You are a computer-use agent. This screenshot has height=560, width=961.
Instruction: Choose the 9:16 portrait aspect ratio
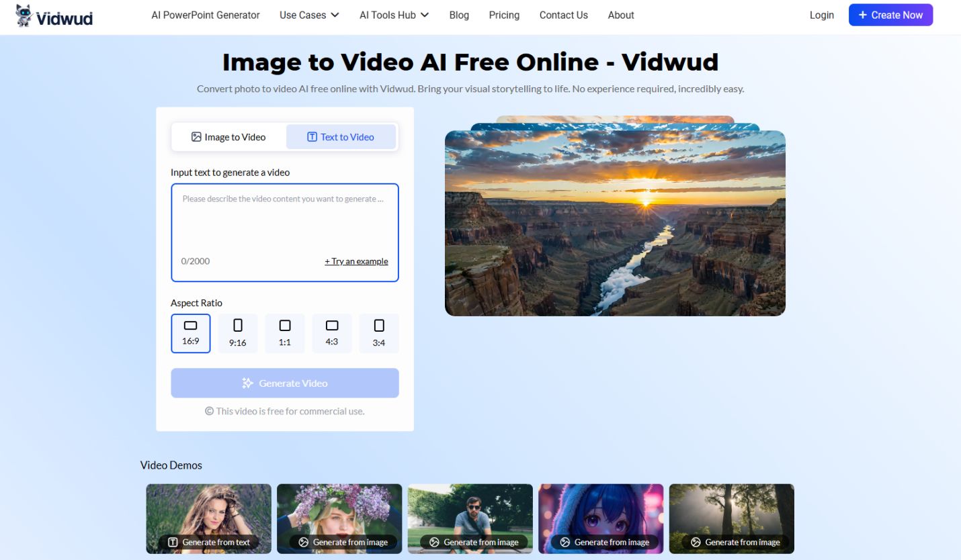[238, 333]
